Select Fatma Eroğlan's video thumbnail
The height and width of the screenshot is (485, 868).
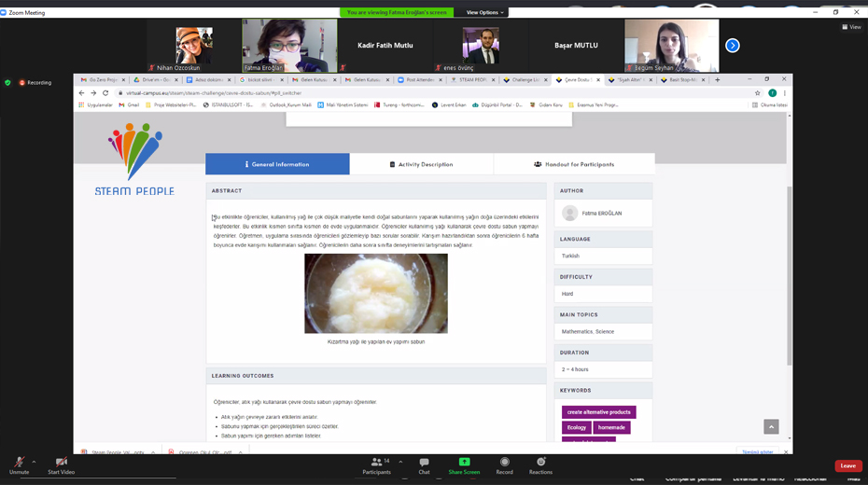(289, 46)
